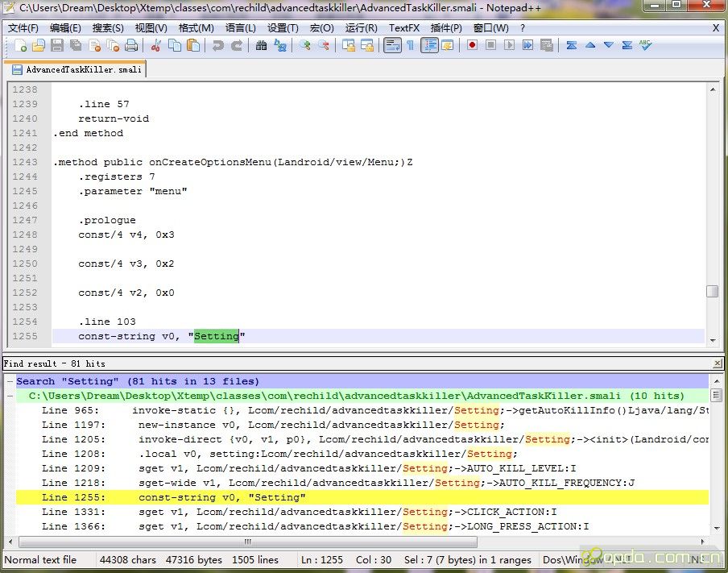
Task: Click the spell check ABC icon
Action: point(645,46)
